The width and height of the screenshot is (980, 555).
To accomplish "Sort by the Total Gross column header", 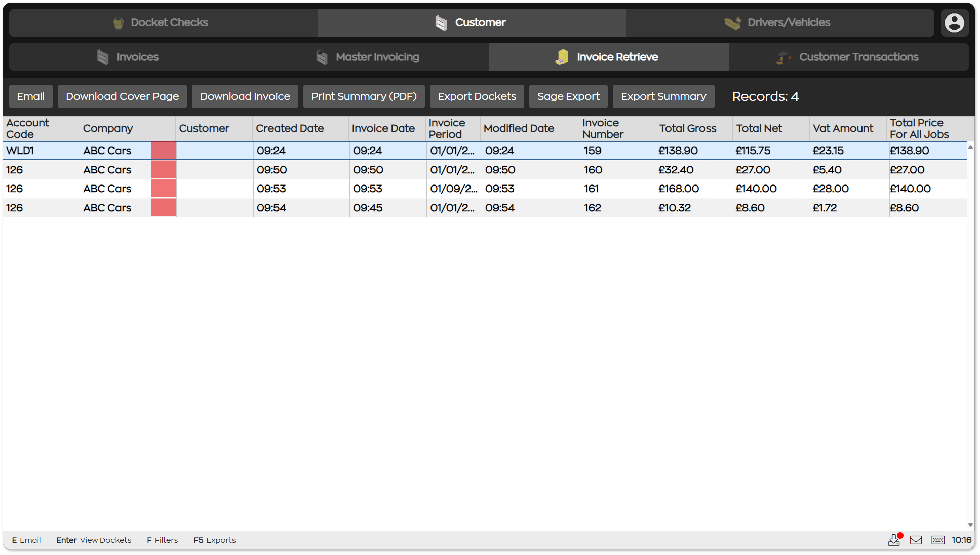I will 695,129.
